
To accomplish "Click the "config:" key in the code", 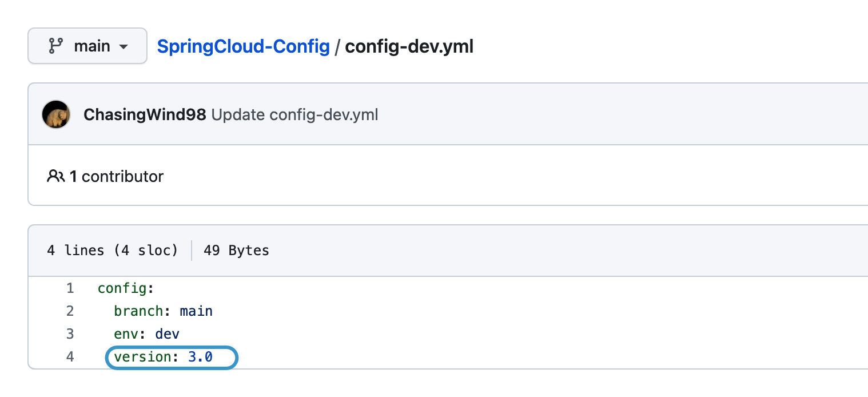I will click(x=126, y=288).
